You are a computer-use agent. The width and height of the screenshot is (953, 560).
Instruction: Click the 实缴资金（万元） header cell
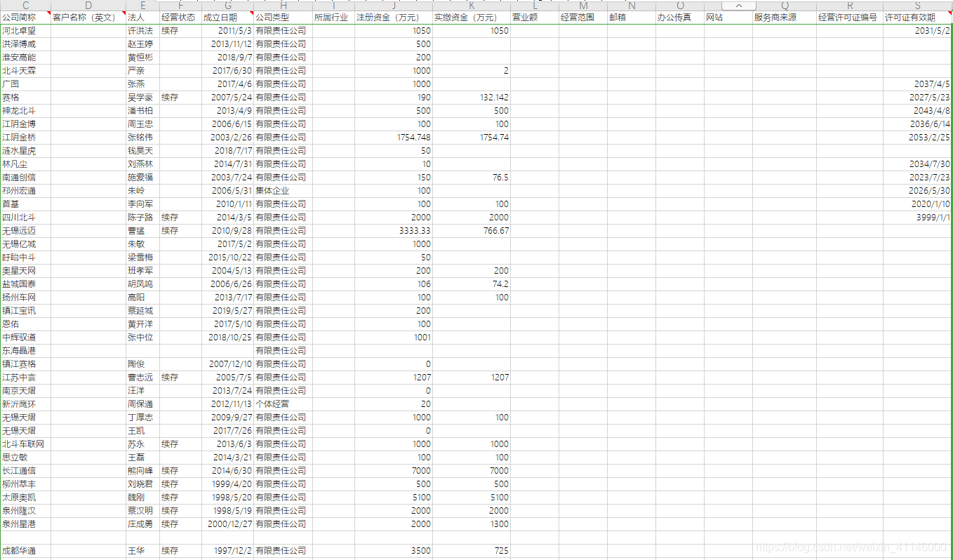coord(472,17)
